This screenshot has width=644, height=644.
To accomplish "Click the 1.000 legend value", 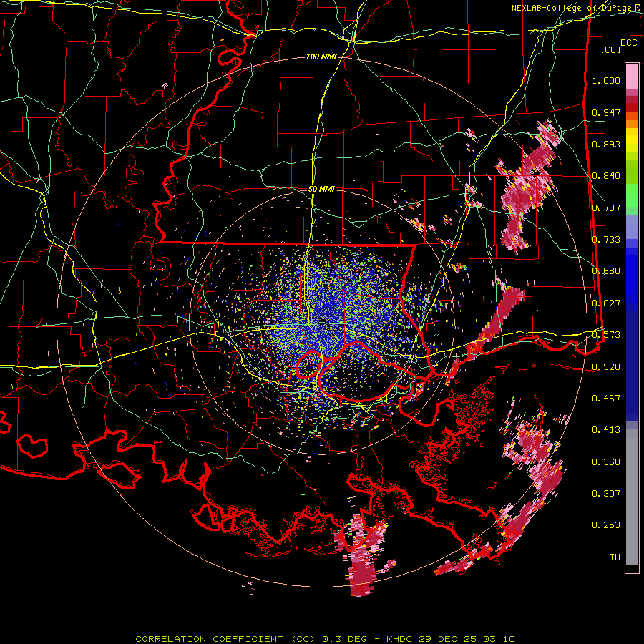I will [x=606, y=80].
